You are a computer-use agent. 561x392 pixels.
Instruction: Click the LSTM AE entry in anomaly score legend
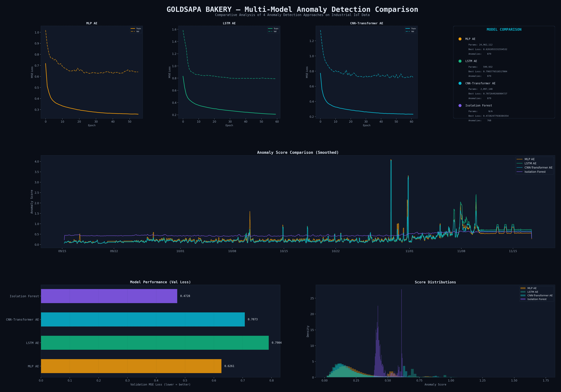(530, 163)
